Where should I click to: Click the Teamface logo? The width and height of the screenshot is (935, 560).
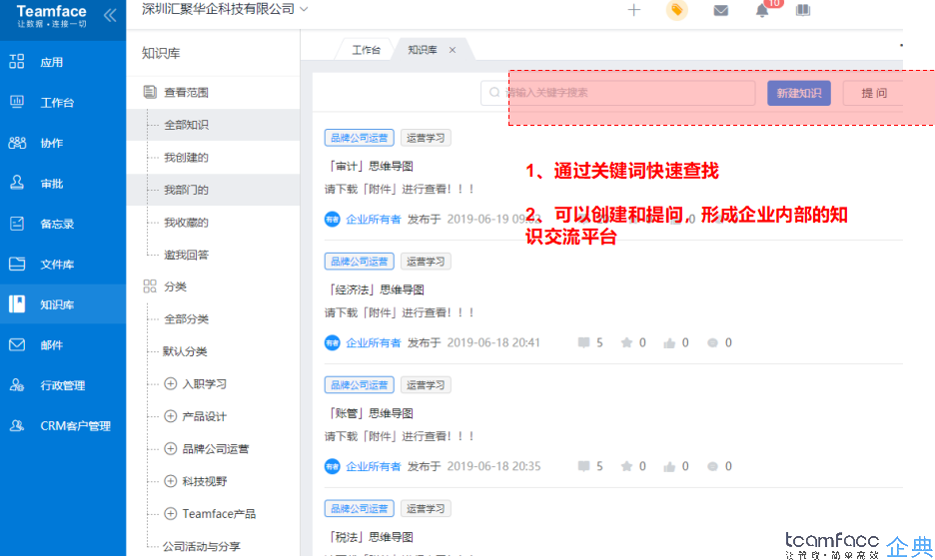pyautogui.click(x=51, y=16)
